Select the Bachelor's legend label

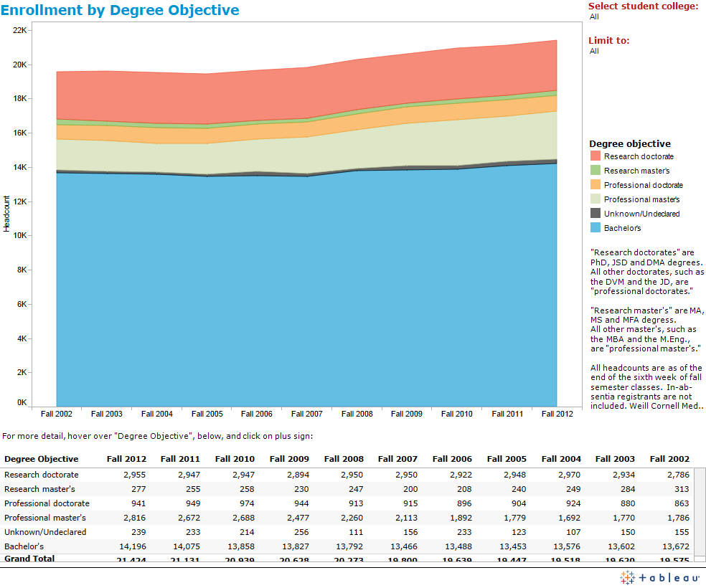[622, 228]
